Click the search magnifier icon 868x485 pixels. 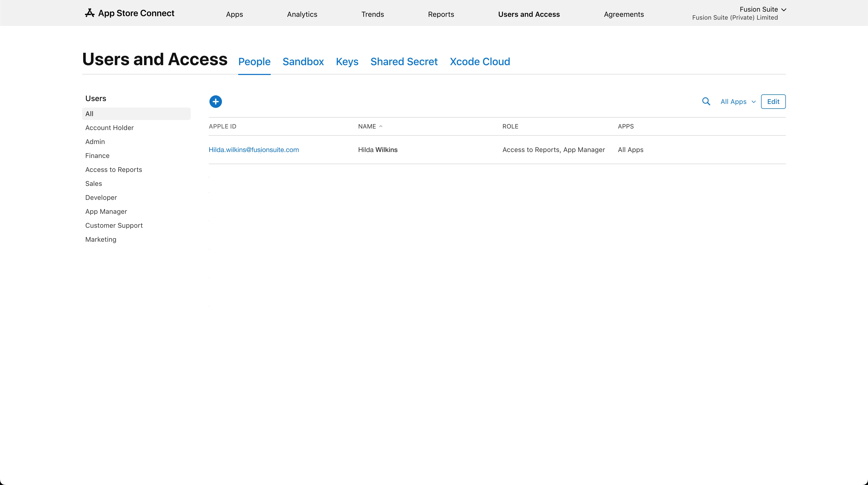706,102
